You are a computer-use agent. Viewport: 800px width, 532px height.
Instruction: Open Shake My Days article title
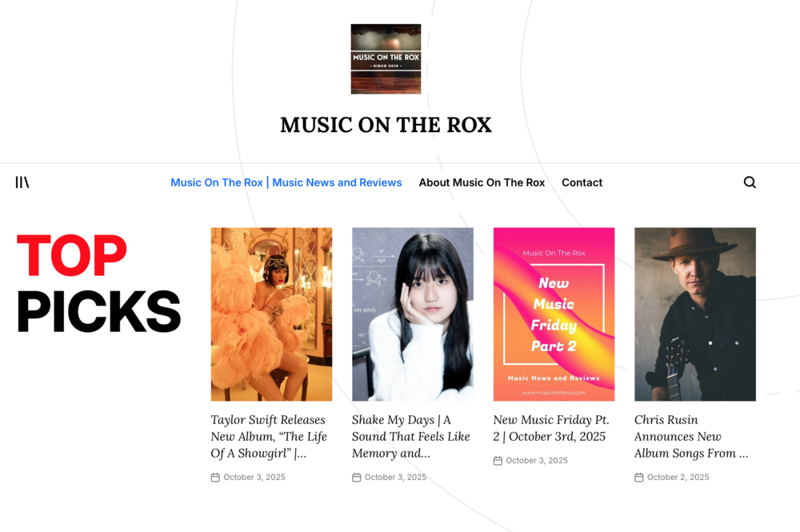pyautogui.click(x=410, y=437)
